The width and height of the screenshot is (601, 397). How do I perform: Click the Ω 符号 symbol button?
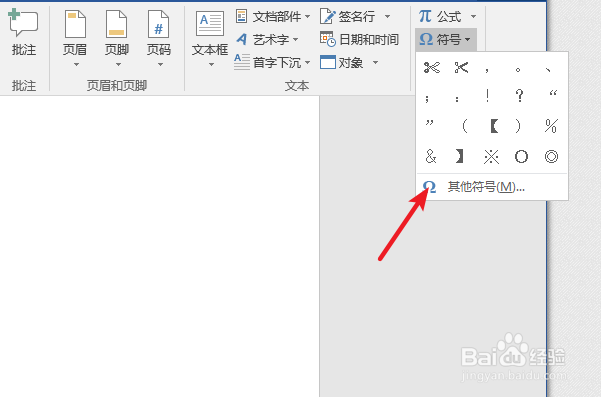[446, 39]
